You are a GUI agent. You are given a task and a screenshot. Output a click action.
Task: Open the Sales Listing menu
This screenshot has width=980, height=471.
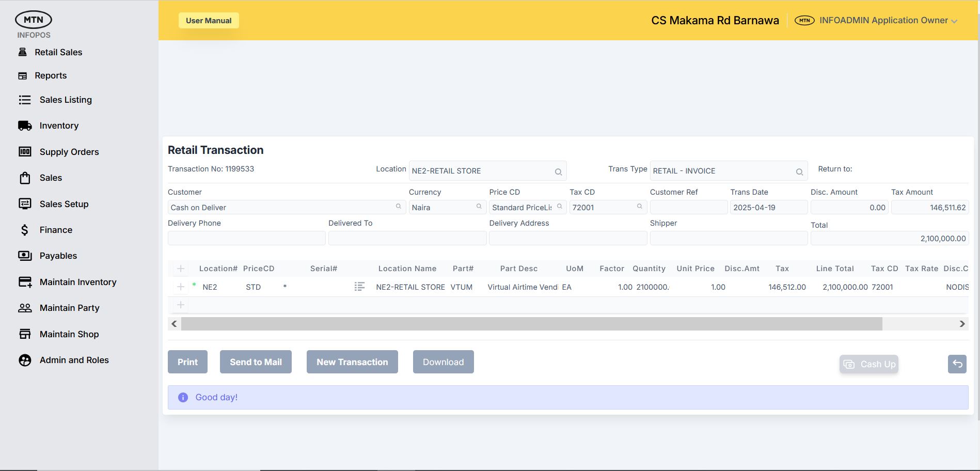click(66, 100)
